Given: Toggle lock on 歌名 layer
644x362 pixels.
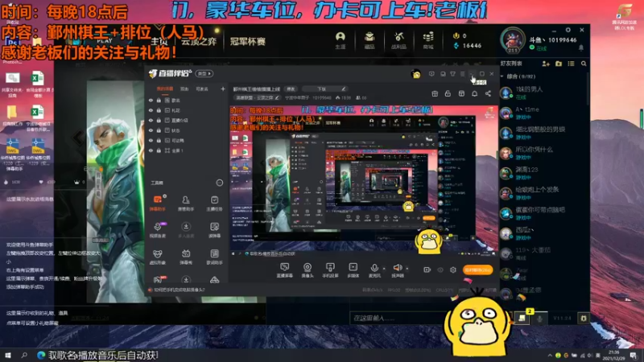Looking at the screenshot, I should pyautogui.click(x=159, y=100).
